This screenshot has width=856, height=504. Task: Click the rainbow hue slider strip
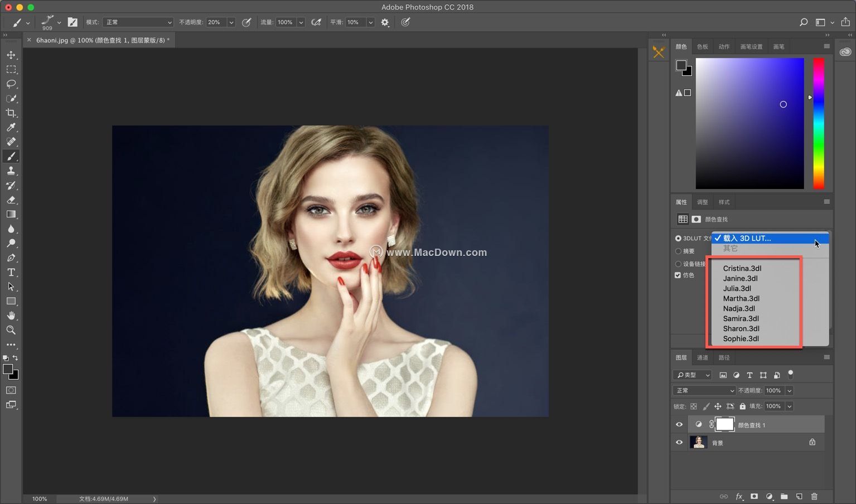(x=818, y=123)
